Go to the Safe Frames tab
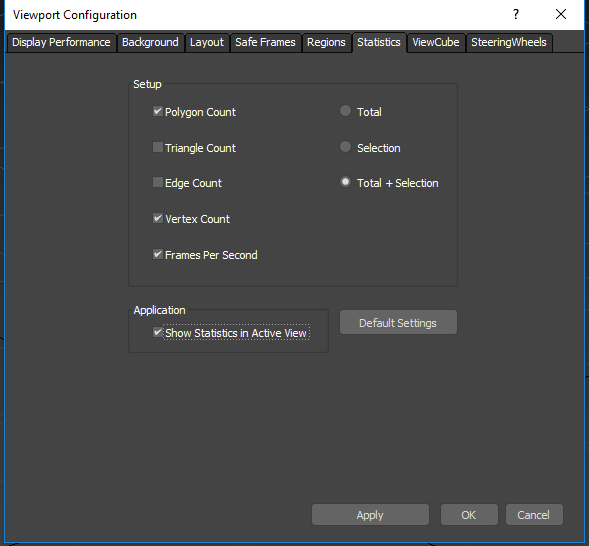This screenshot has height=546, width=589. (x=265, y=42)
